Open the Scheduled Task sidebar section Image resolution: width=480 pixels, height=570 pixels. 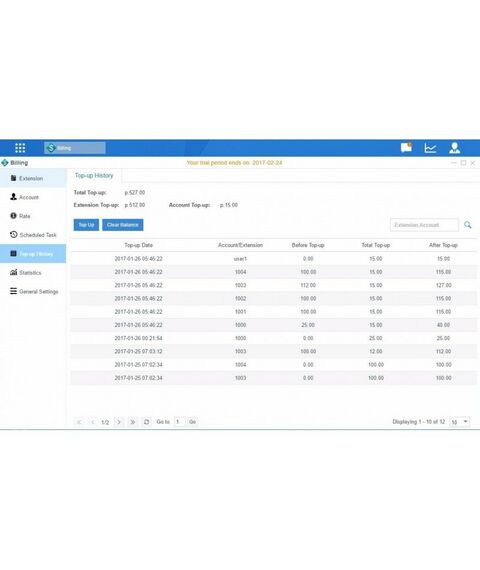tap(33, 235)
